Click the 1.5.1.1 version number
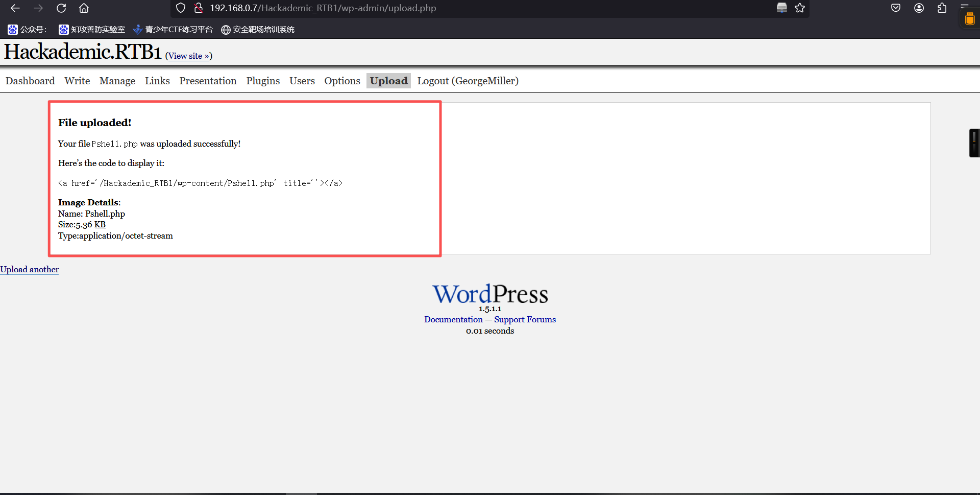 pos(490,309)
